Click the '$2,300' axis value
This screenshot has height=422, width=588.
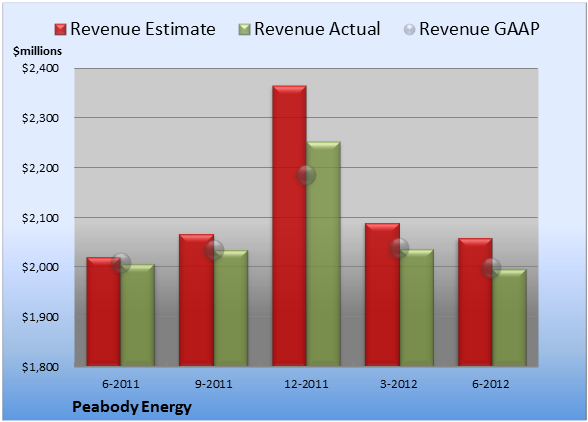point(40,118)
